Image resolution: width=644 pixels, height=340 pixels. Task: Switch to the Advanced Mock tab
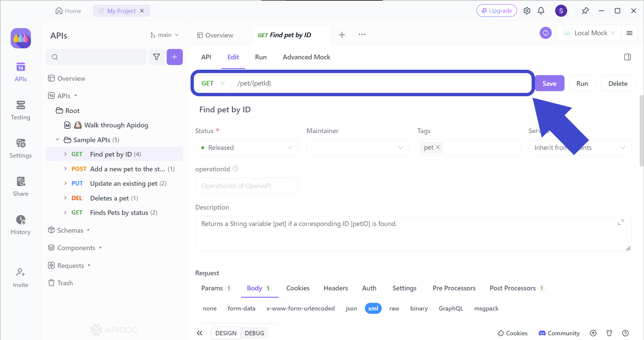[x=306, y=57]
